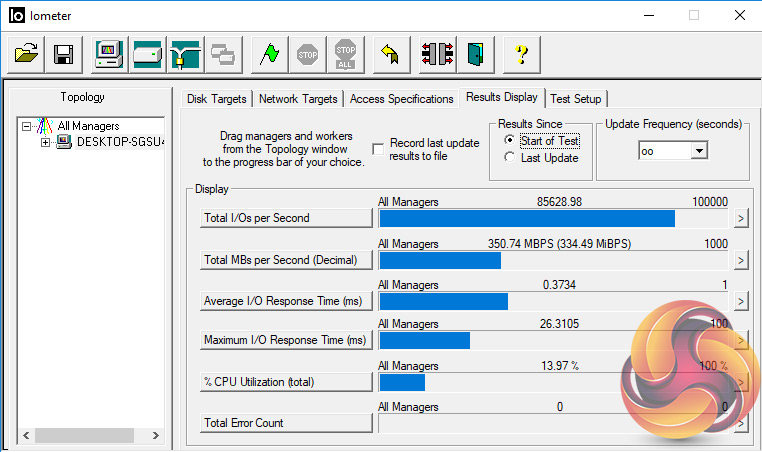Open the Access Specifications tab
The width and height of the screenshot is (762, 452).
point(401,99)
